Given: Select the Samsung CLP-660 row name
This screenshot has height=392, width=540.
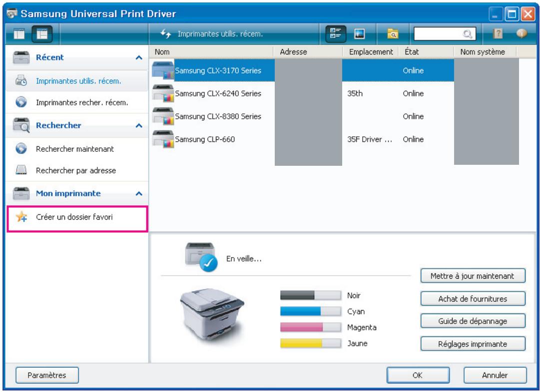Looking at the screenshot, I should 205,139.
